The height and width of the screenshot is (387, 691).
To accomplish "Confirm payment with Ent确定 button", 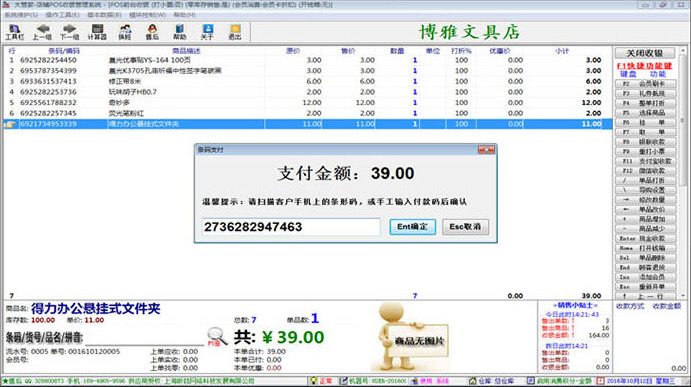I will pyautogui.click(x=412, y=227).
